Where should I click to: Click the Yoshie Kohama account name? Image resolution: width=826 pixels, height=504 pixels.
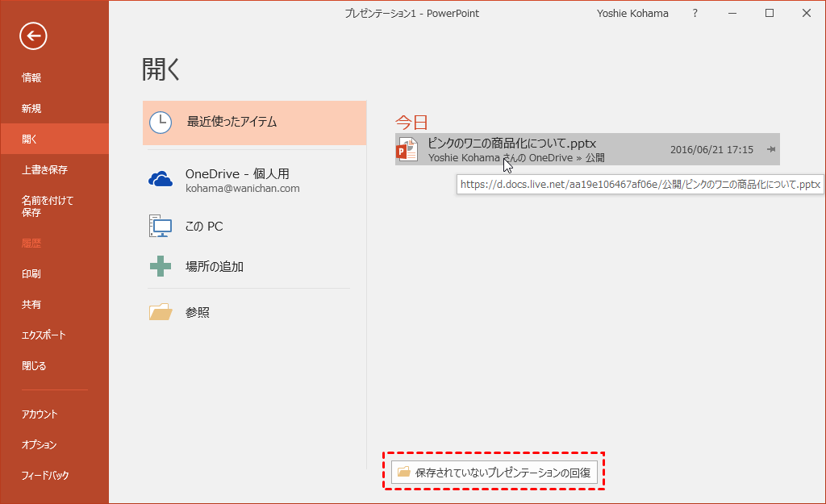click(x=632, y=14)
